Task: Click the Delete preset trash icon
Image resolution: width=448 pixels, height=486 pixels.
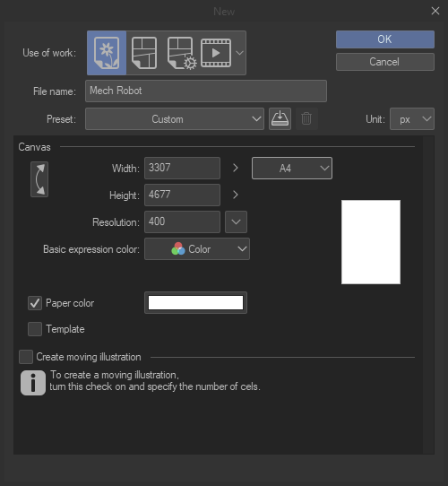Action: coord(306,118)
